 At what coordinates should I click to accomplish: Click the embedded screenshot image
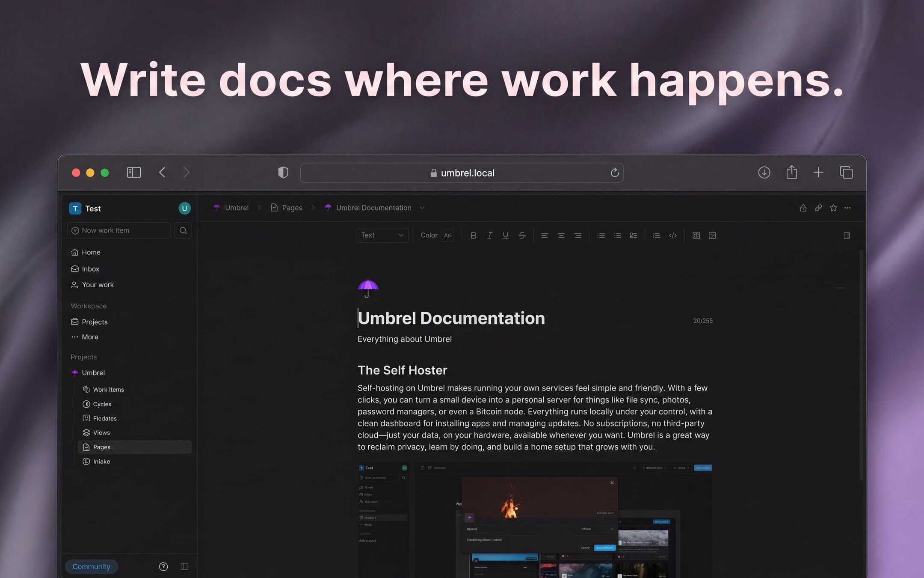coord(535,520)
